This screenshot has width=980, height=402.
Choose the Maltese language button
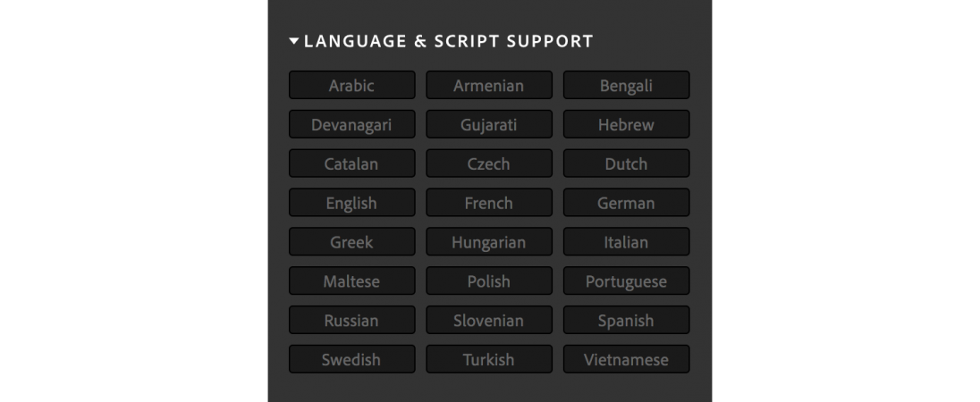point(351,282)
